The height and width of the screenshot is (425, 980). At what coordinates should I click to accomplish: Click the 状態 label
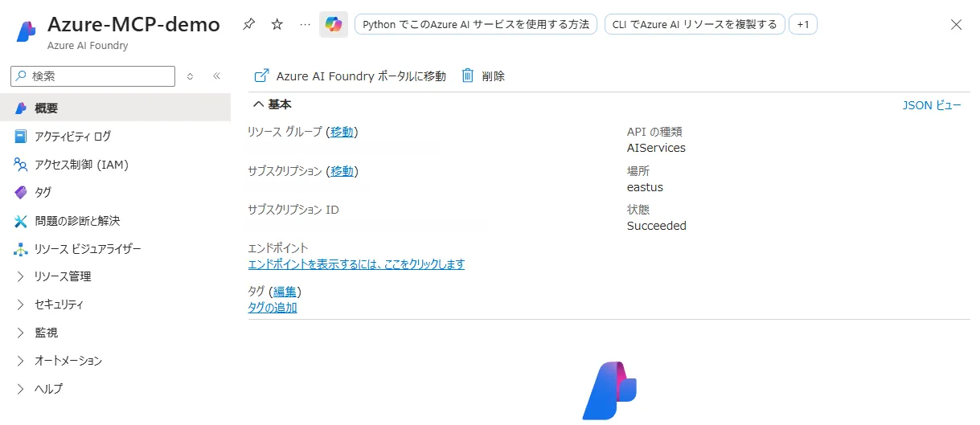tap(638, 210)
